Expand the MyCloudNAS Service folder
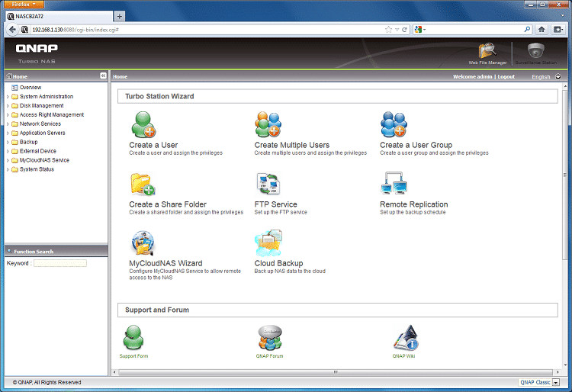The image size is (572, 392). (8, 160)
